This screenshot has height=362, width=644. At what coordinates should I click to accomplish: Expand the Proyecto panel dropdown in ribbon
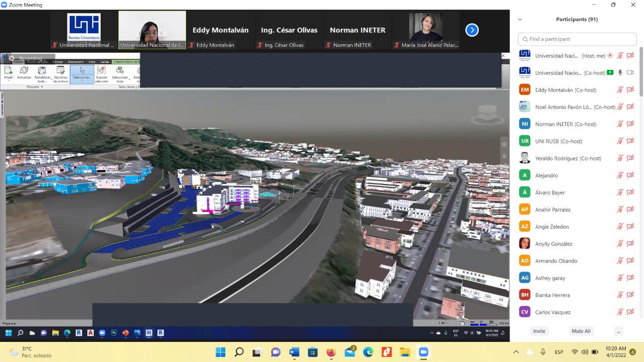pos(35,87)
